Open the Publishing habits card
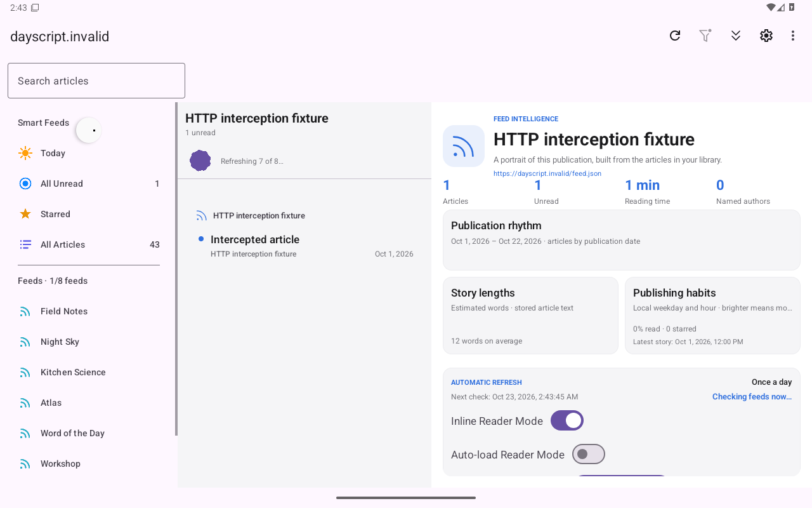Viewport: 812px width, 508px height. coord(712,316)
